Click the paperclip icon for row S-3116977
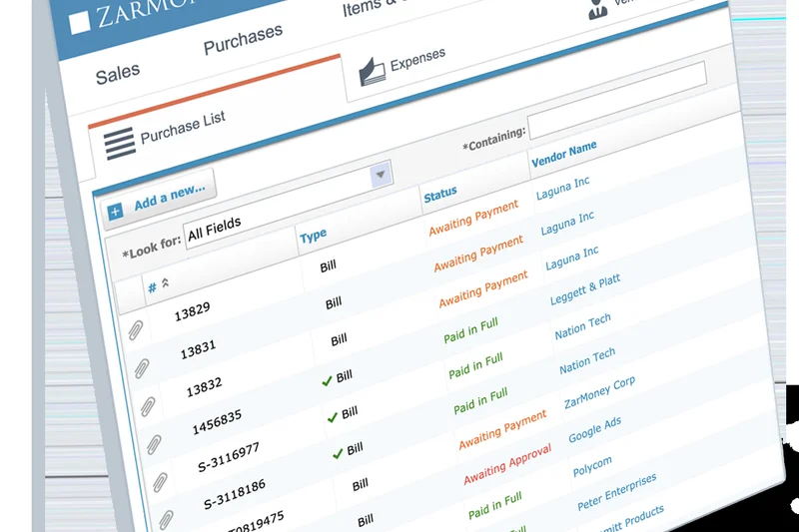Viewport: 799px width, 532px height. point(160,482)
